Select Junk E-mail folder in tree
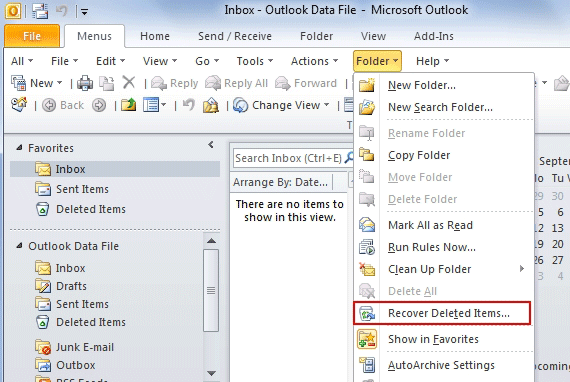 (x=85, y=347)
